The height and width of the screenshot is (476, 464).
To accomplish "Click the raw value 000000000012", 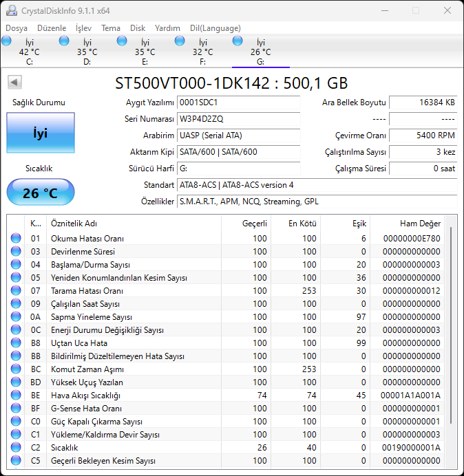I will click(x=412, y=290).
